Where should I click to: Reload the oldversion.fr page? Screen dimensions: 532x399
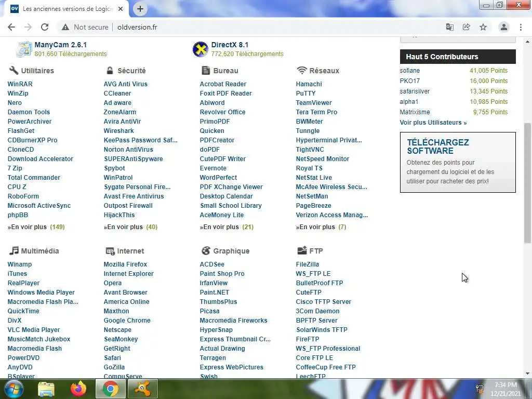tap(45, 27)
